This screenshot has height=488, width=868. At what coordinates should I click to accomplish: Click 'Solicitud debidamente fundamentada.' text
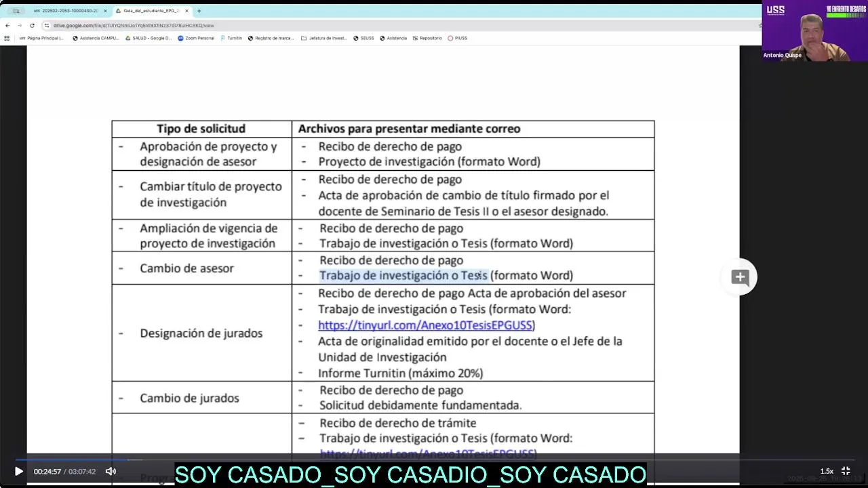pos(420,405)
